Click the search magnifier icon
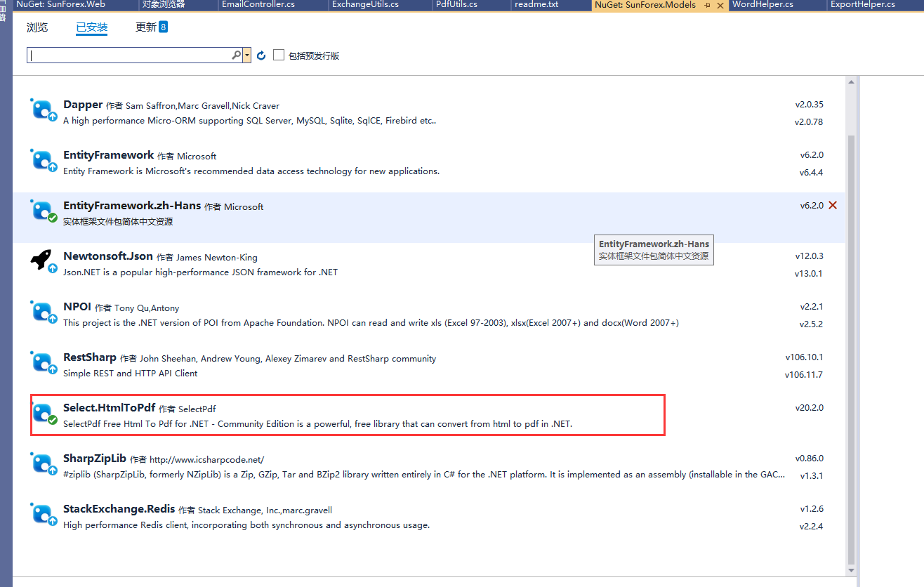 coord(237,55)
